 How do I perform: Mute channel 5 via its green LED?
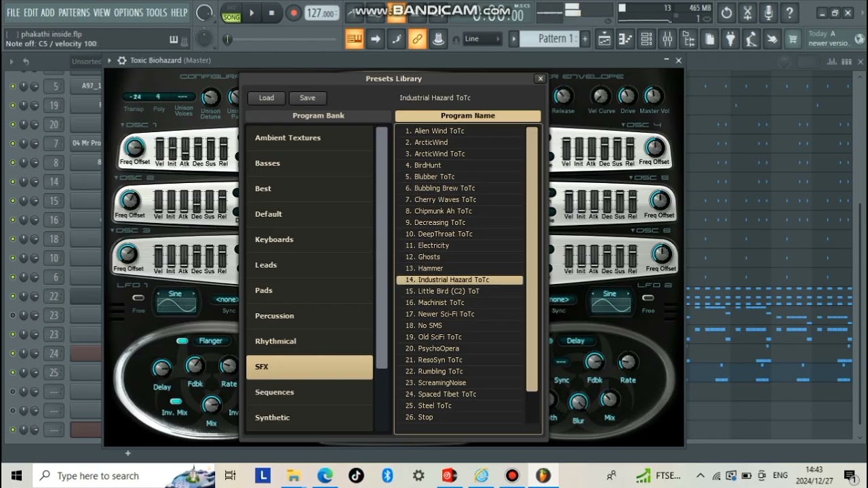pyautogui.click(x=12, y=86)
